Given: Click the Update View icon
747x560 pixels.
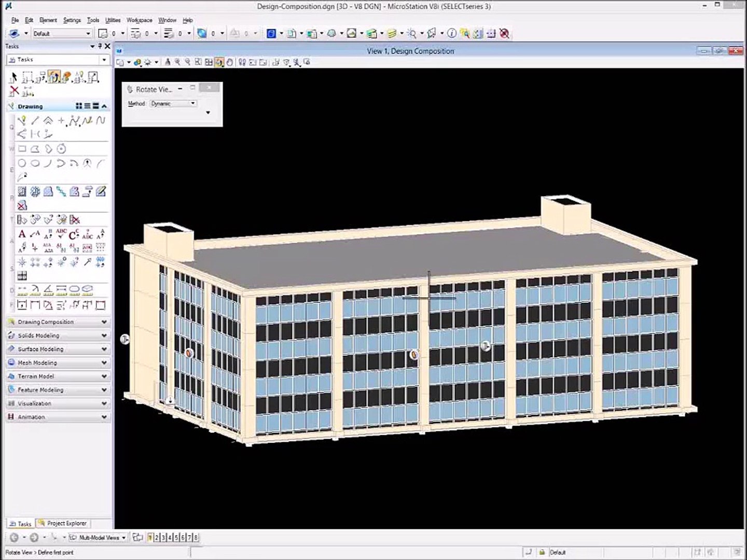Looking at the screenshot, I should coord(167,62).
